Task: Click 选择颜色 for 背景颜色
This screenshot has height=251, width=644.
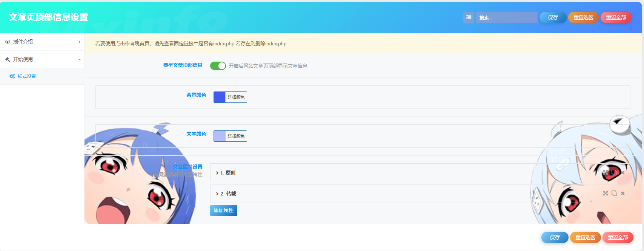Action: (x=236, y=97)
